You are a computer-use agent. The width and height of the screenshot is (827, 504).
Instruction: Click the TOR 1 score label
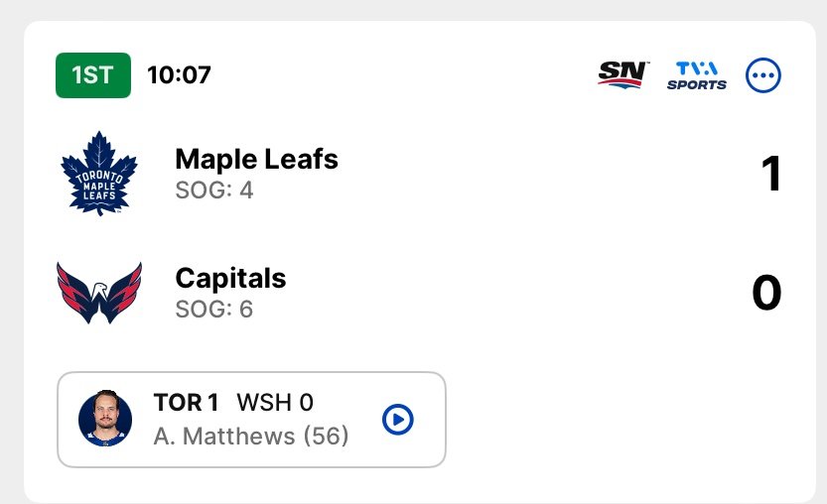[186, 402]
